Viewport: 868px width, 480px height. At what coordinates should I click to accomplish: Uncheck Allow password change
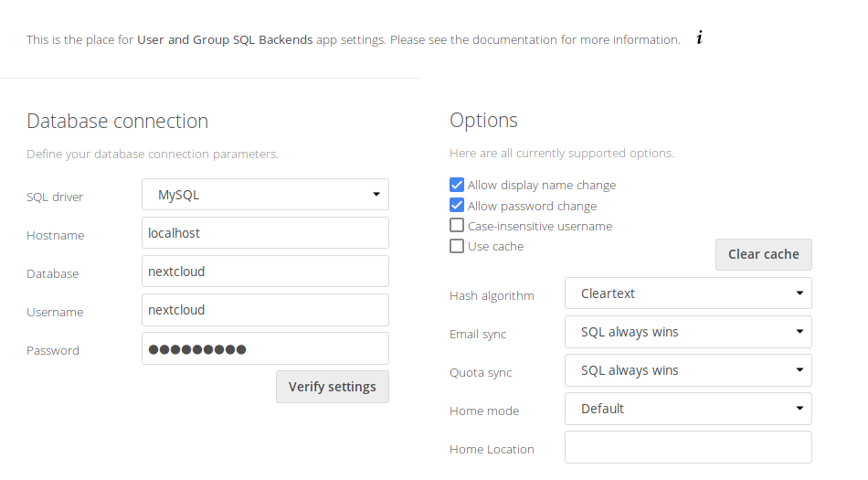pyautogui.click(x=457, y=206)
